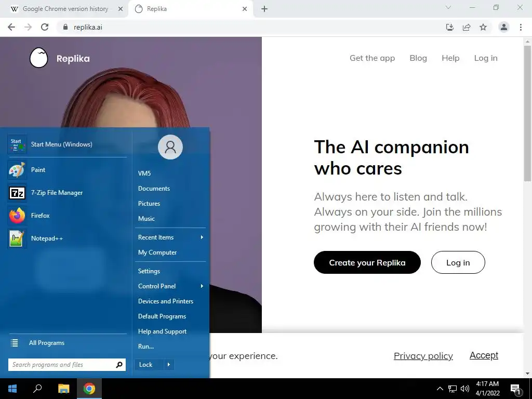Screen dimensions: 532x399
Task: Open Chrome tab search dropdown
Action: 448,7
